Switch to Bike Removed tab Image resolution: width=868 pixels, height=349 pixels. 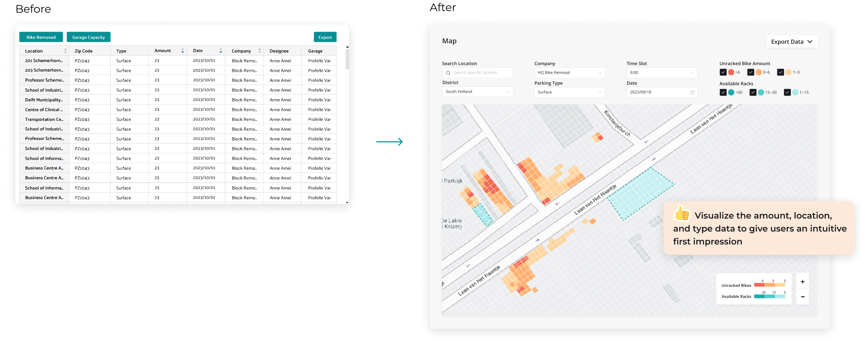coord(41,37)
